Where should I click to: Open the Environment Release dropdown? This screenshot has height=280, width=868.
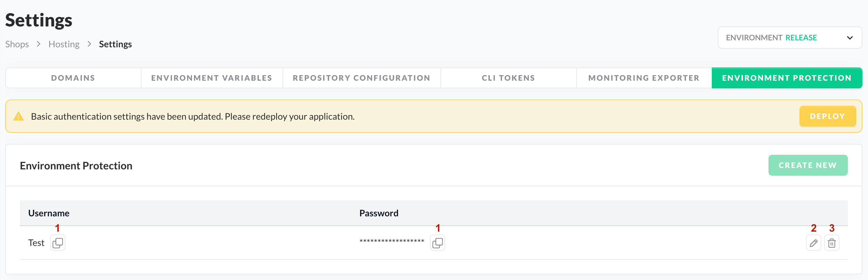pos(790,38)
